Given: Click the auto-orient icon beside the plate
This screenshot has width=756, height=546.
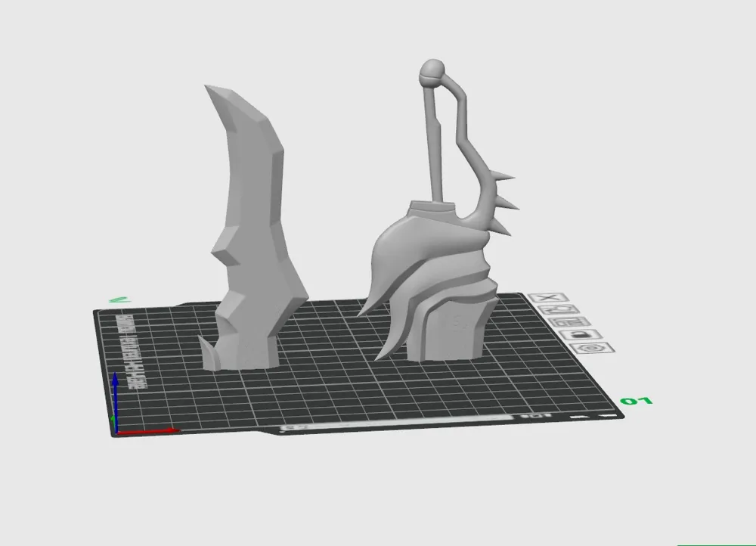Looking at the screenshot, I should click(x=559, y=310).
